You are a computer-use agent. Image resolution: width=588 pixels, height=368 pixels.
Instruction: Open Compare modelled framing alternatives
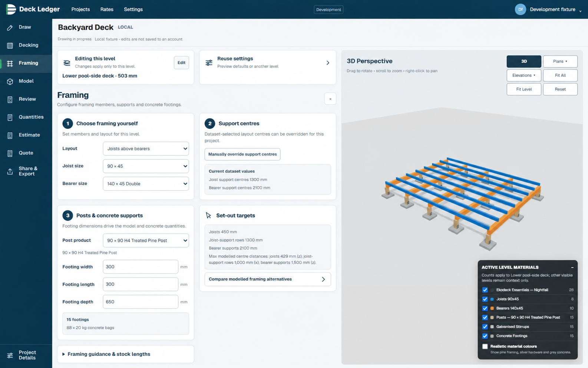click(x=268, y=279)
